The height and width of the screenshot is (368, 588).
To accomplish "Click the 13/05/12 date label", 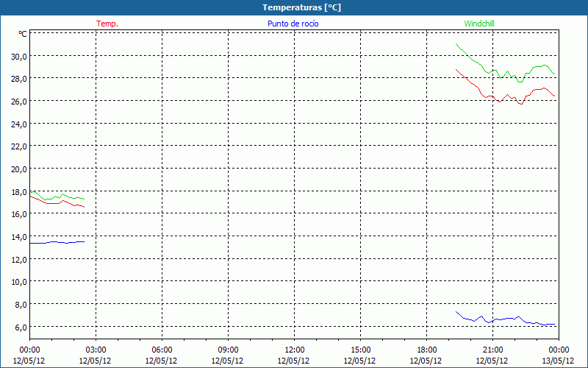I will click(558, 361).
